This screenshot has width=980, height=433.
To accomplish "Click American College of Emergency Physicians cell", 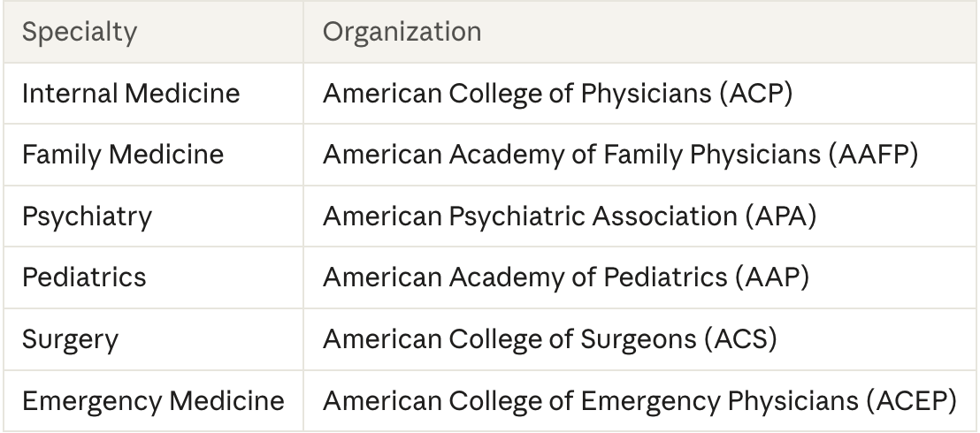I will pos(640,400).
